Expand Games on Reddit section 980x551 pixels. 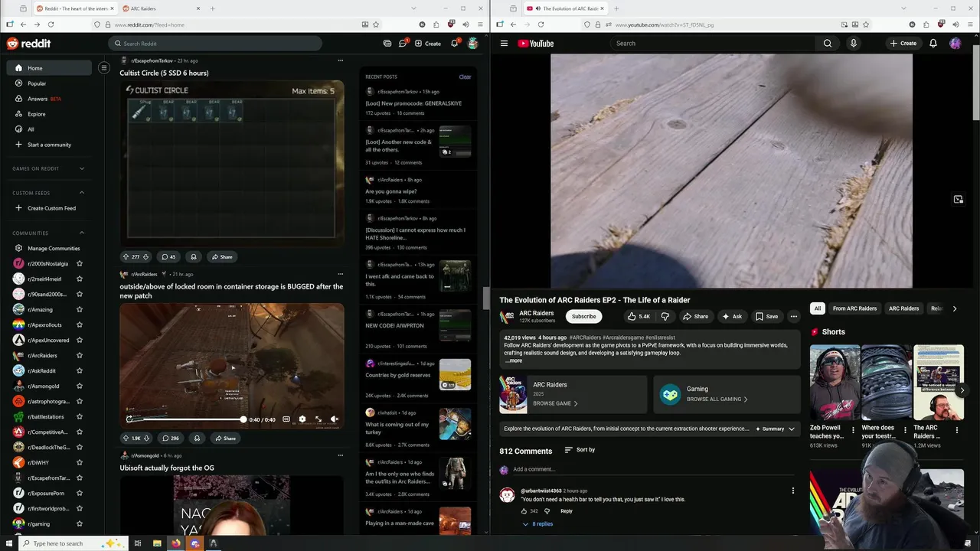click(82, 168)
